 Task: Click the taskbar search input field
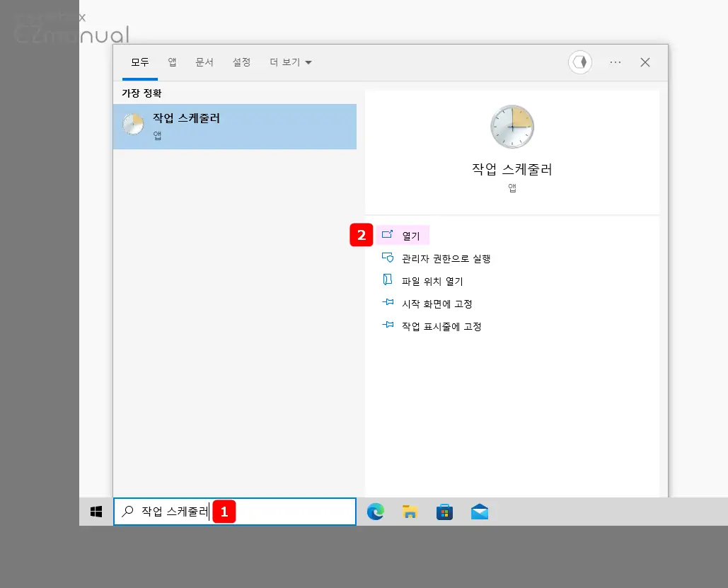[x=234, y=512]
